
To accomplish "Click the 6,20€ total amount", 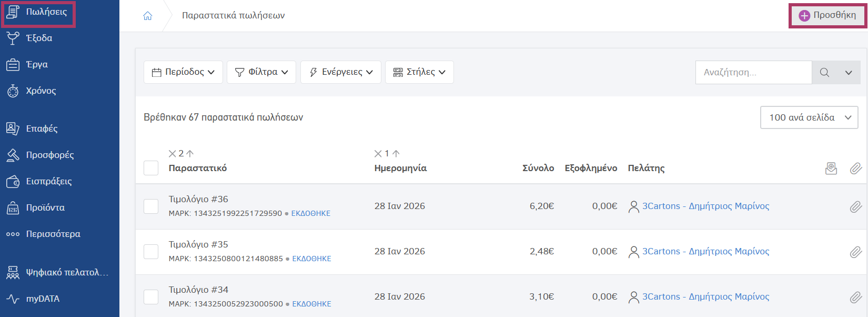I will [x=542, y=206].
